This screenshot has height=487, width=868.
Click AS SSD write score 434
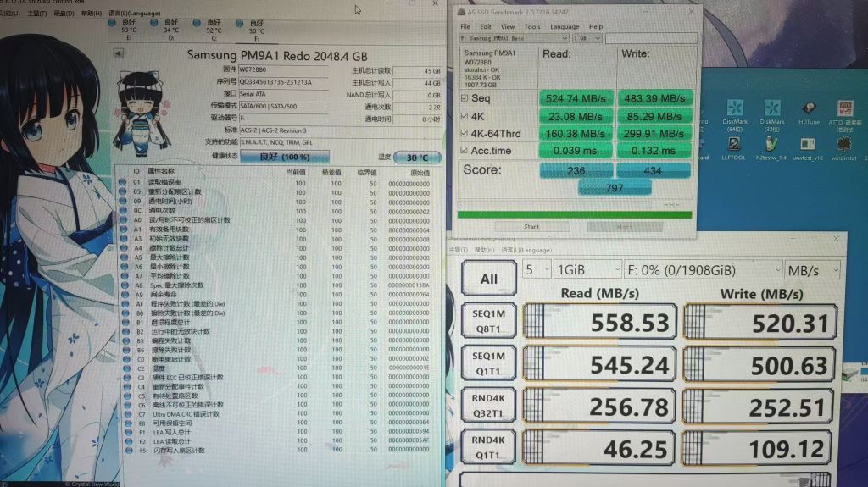tap(654, 170)
